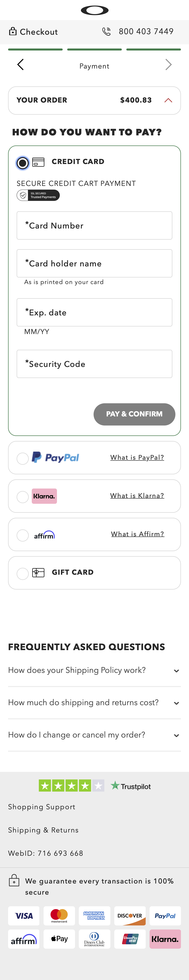
Task: Expand the change or cancel order FAQ
Action: click(176, 735)
